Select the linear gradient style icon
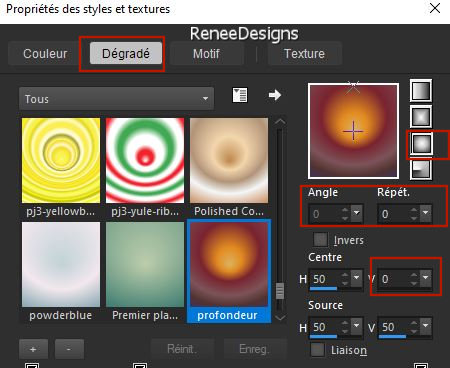The height and width of the screenshot is (368, 450). pos(421,90)
